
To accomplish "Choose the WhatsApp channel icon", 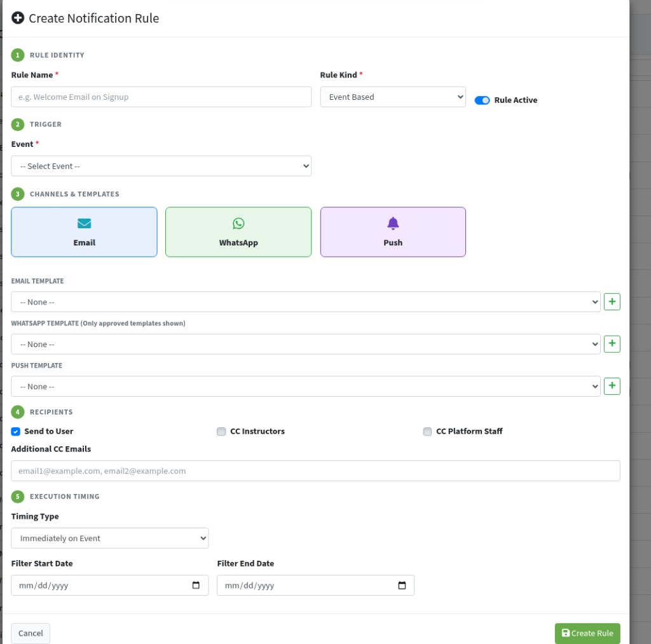I will click(238, 223).
